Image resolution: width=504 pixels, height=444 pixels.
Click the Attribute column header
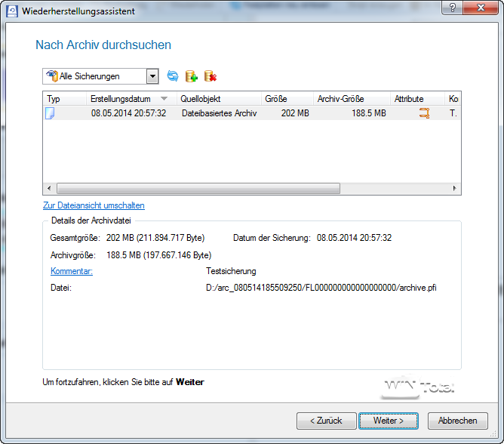coord(417,99)
